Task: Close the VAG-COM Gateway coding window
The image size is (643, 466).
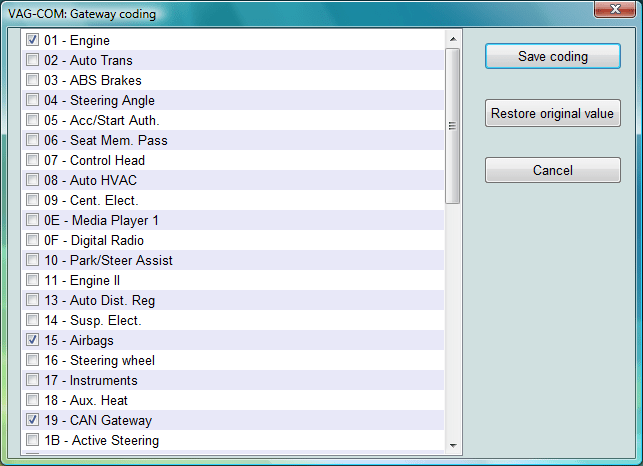Action: click(x=615, y=9)
